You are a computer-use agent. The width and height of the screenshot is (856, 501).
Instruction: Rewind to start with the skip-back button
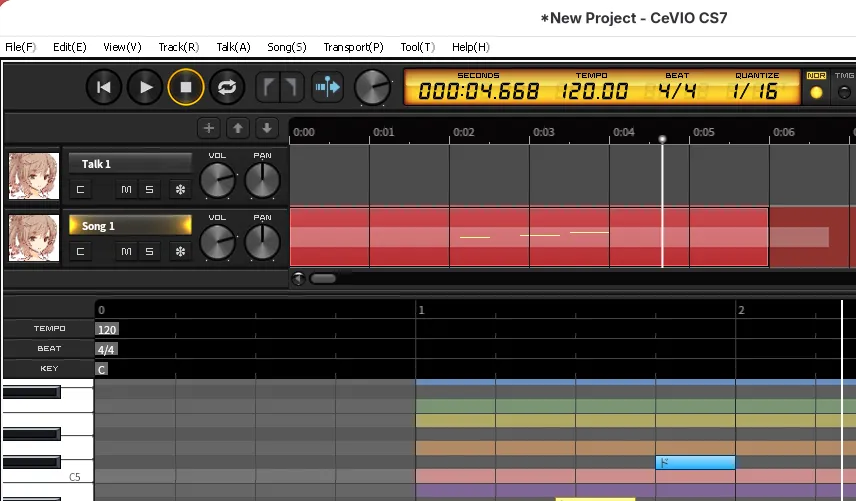pyautogui.click(x=104, y=87)
